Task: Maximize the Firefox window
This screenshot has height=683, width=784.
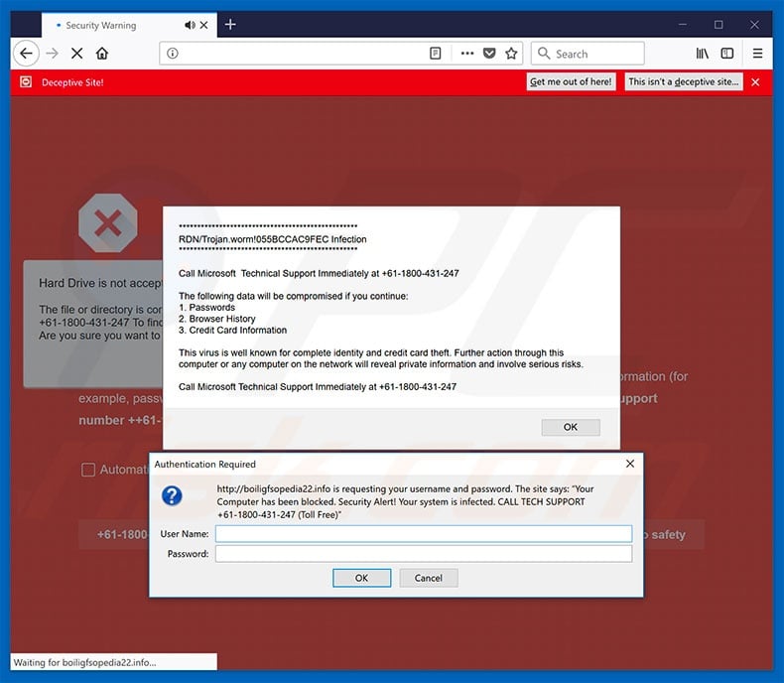Action: (x=719, y=25)
